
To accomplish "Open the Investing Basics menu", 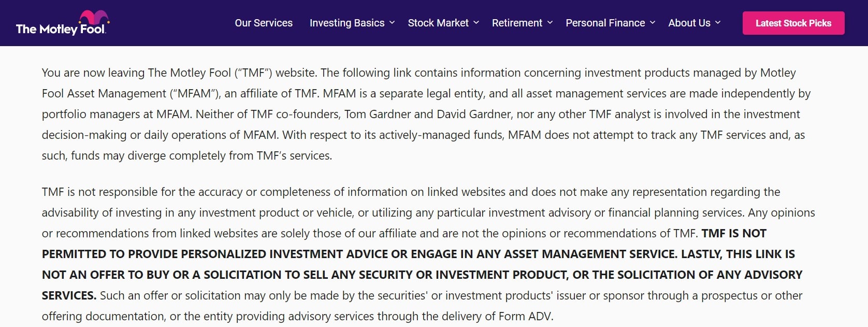I will 347,23.
